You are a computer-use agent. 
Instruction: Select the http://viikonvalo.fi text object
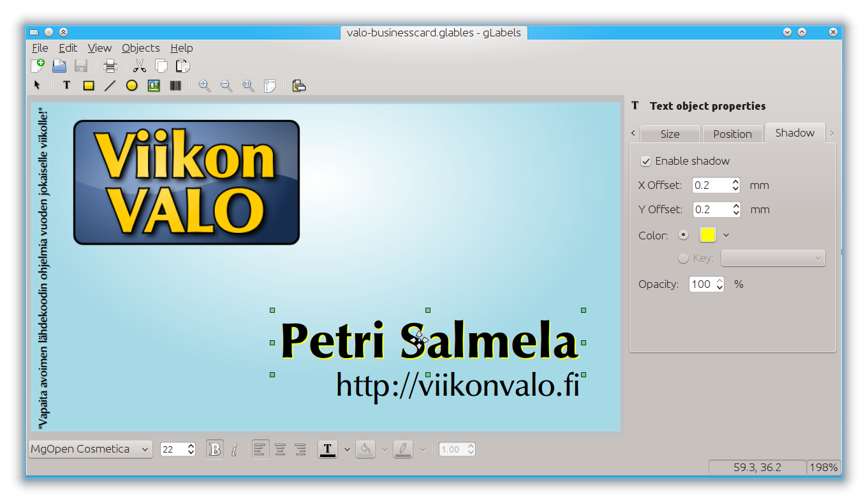458,387
